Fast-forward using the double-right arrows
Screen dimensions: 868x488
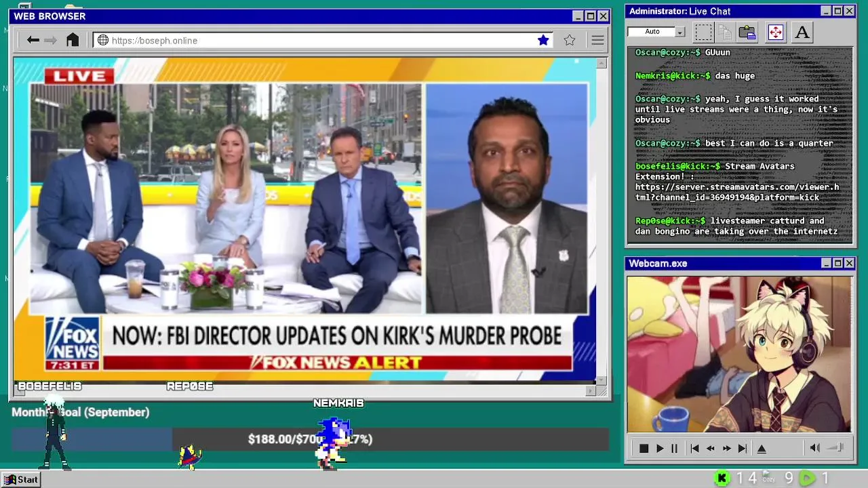[727, 448]
